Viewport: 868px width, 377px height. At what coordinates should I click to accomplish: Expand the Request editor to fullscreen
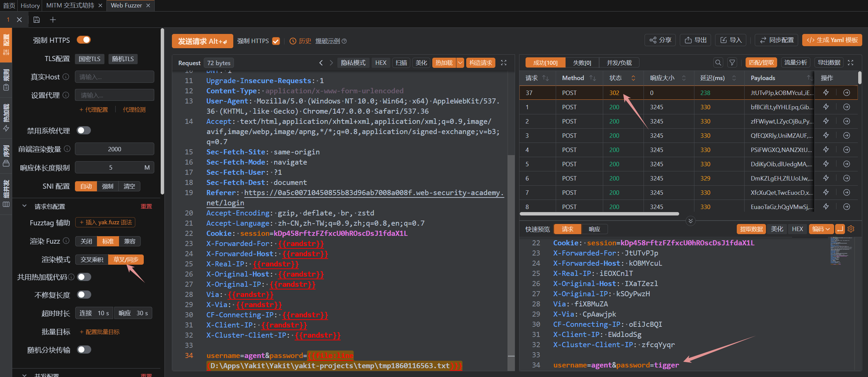[504, 63]
